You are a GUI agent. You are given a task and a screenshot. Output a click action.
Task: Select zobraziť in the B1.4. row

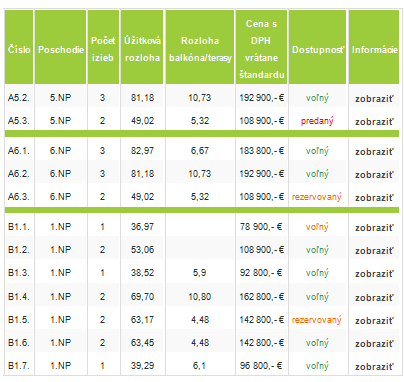point(374,298)
